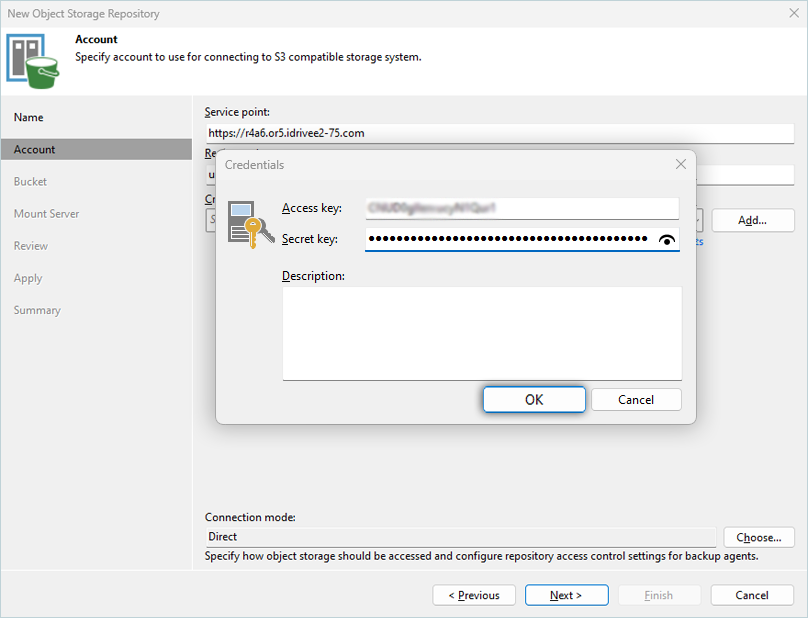Go back with the Previous button
Screen dimensions: 808x618
[x=474, y=595]
